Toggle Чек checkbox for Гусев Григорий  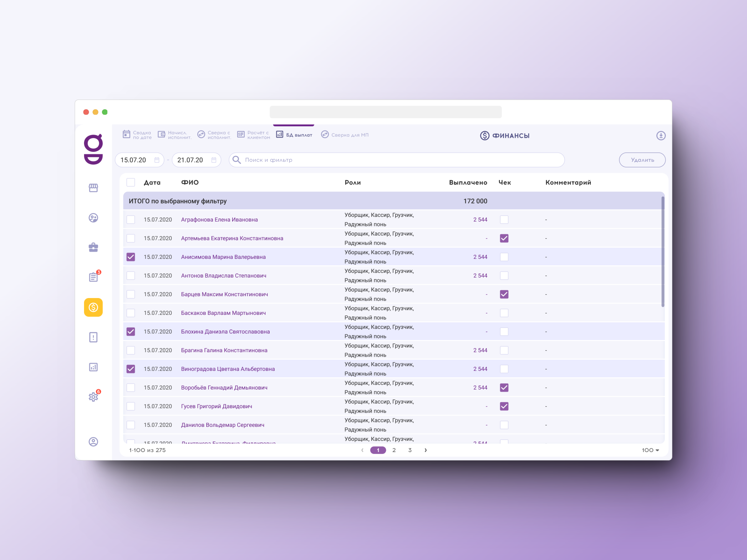(504, 406)
